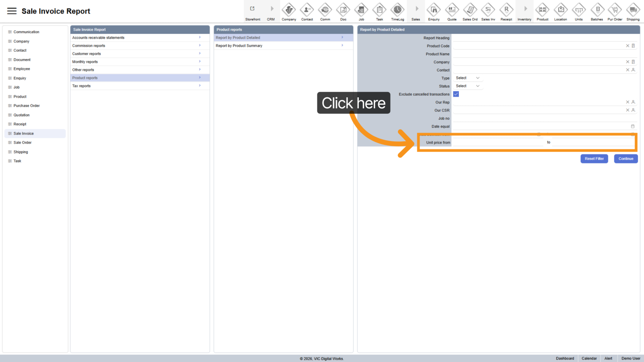644x362 pixels.
Task: Click the Receipt toolbar icon
Action: pyautogui.click(x=506, y=11)
